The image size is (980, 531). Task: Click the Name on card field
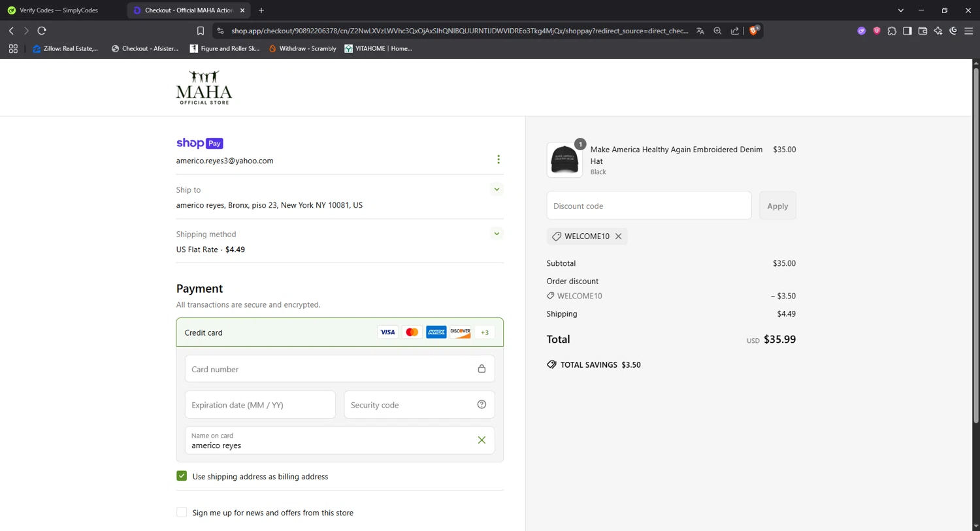tap(340, 440)
